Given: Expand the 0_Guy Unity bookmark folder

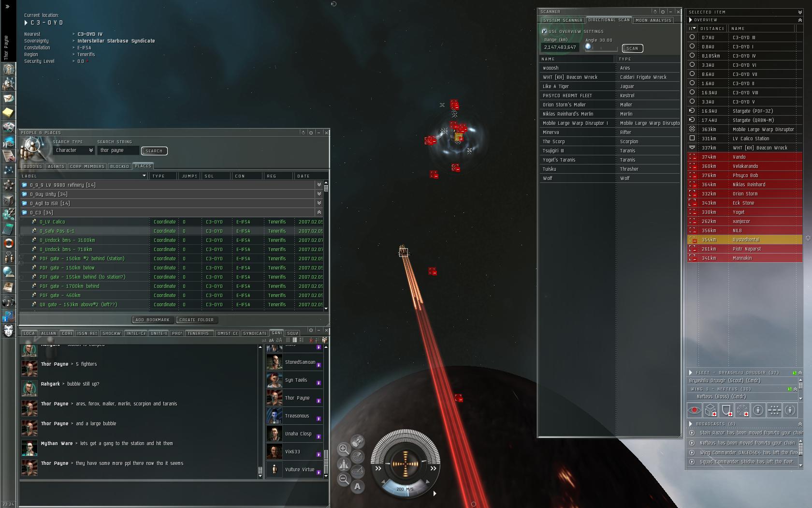Looking at the screenshot, I should tap(319, 194).
